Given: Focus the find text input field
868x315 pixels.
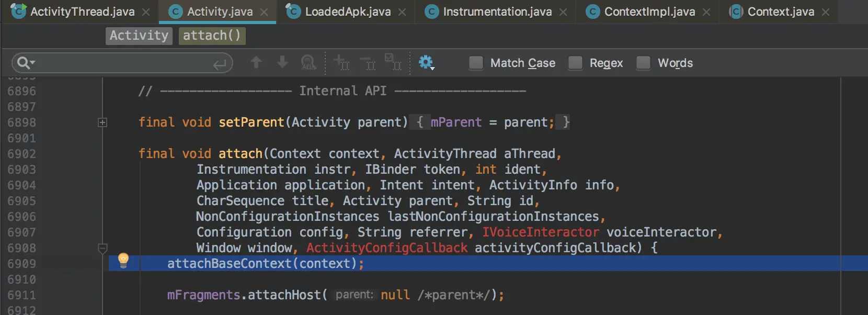Looking at the screenshot, I should click(122, 63).
